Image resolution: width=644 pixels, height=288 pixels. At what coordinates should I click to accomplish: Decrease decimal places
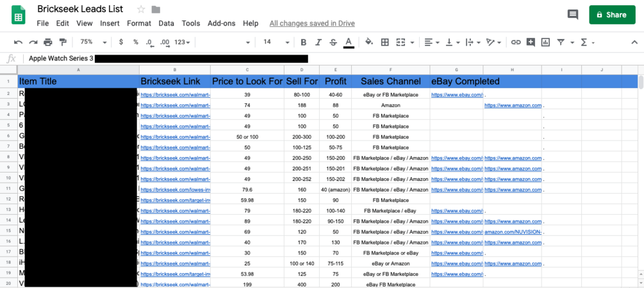coord(149,42)
